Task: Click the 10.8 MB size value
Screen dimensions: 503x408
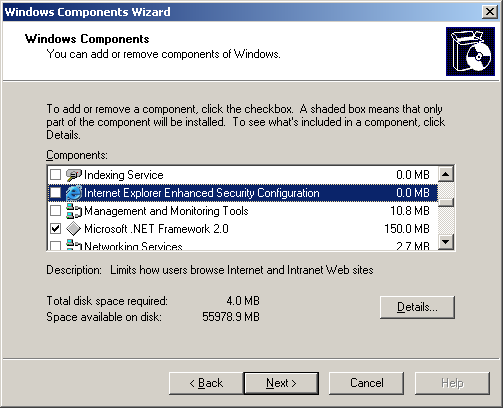Action: (410, 211)
